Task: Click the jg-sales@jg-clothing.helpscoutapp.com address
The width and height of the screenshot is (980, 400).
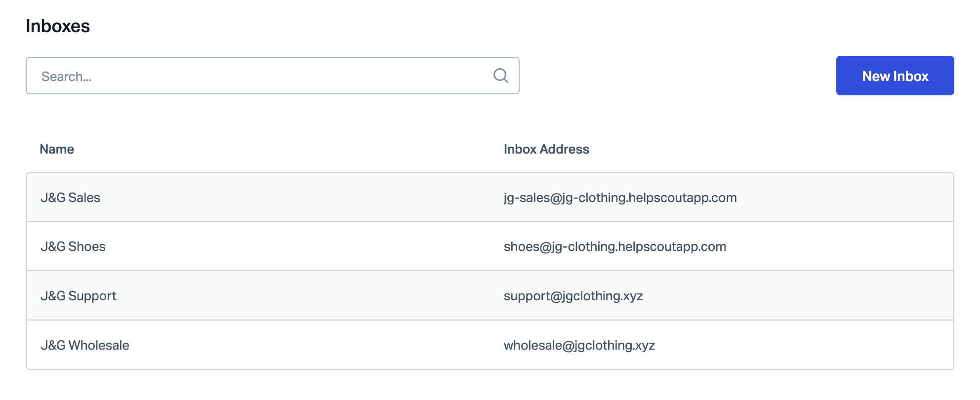Action: point(620,198)
